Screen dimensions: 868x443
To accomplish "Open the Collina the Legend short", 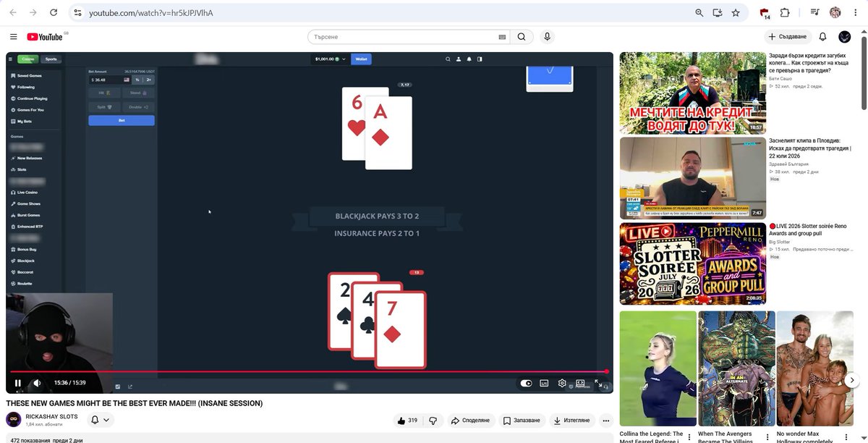I will pos(658,369).
